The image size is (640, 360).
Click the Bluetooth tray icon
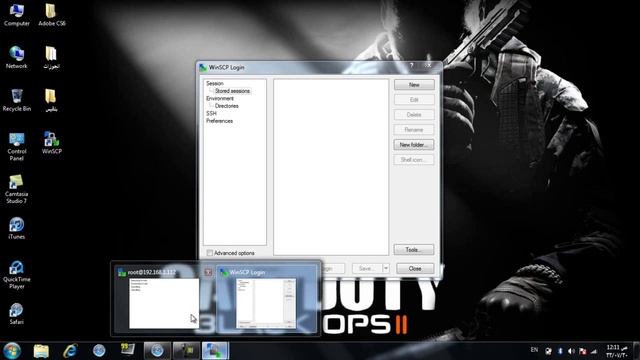(560, 351)
